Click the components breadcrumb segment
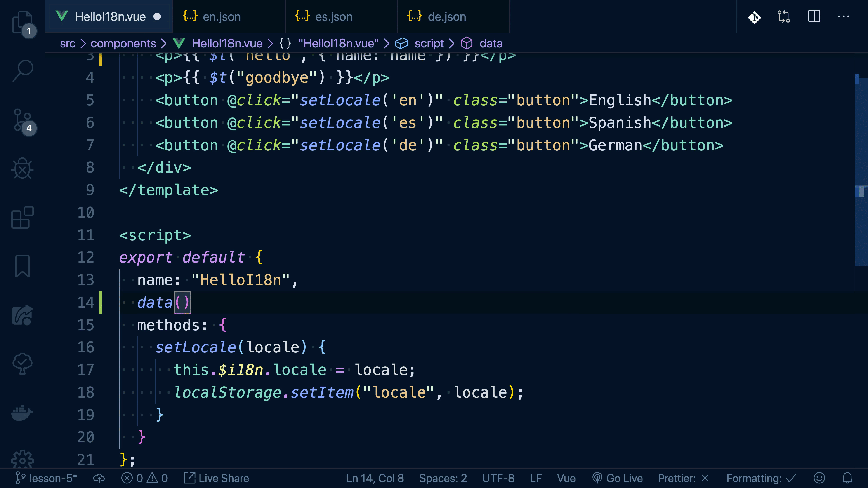Image resolution: width=868 pixels, height=488 pixels. point(123,43)
